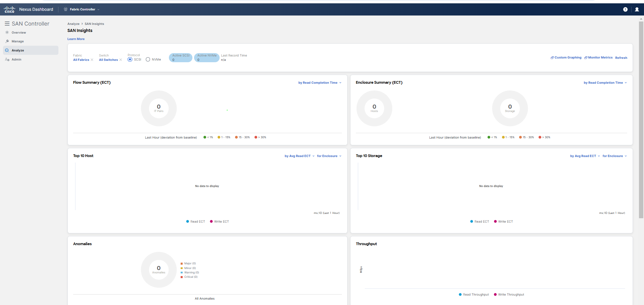This screenshot has height=305, width=644.
Task: Click the Active SCSI count pill
Action: tap(181, 58)
